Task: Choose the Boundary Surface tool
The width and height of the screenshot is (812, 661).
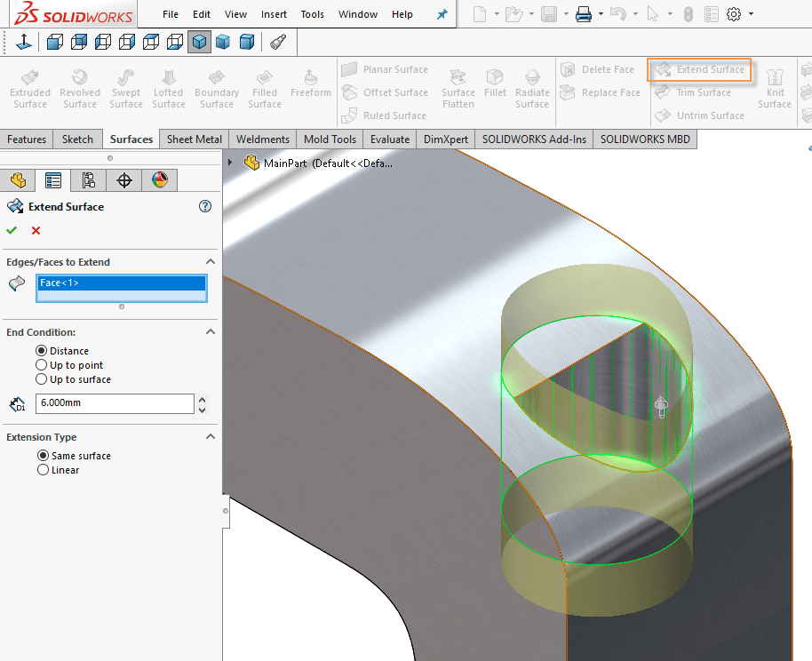Action: pyautogui.click(x=217, y=89)
